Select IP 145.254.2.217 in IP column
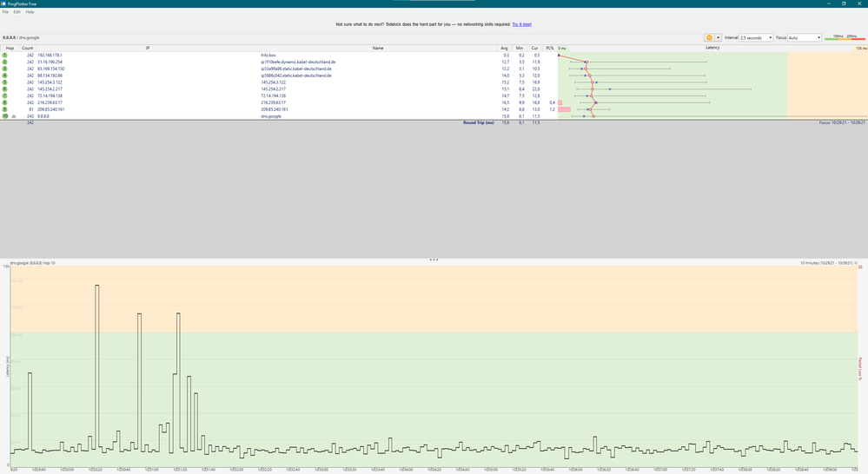868x474 pixels. [x=50, y=89]
